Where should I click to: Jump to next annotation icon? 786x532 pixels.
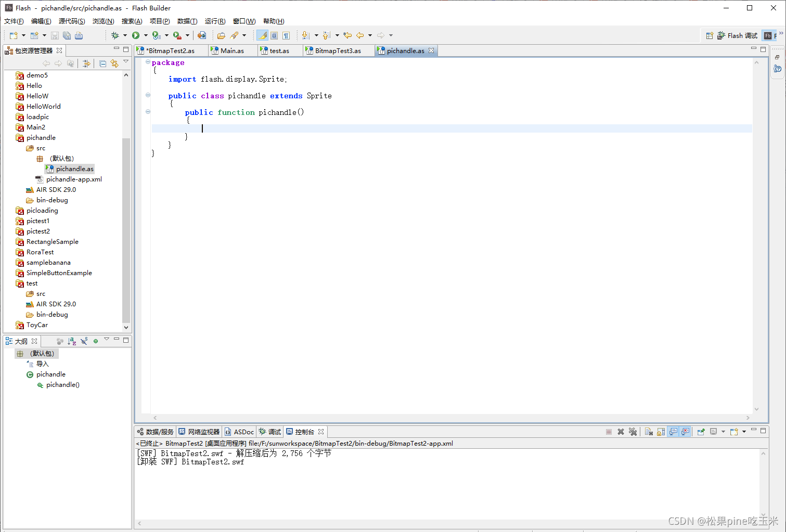tap(306, 35)
